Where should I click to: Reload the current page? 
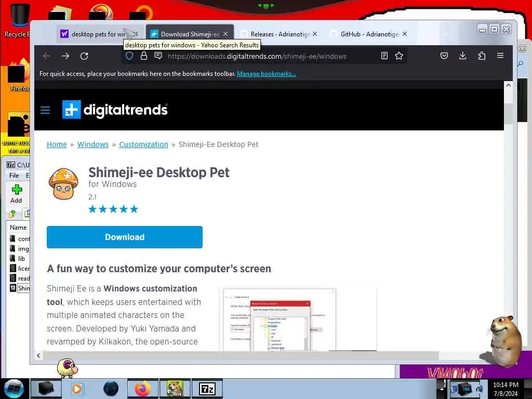(84, 56)
